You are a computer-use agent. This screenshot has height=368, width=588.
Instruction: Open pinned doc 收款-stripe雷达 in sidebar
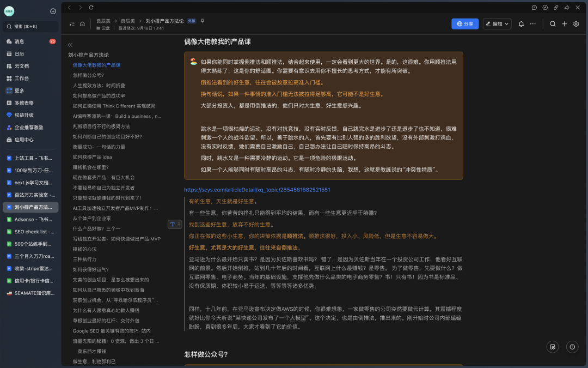(x=30, y=268)
